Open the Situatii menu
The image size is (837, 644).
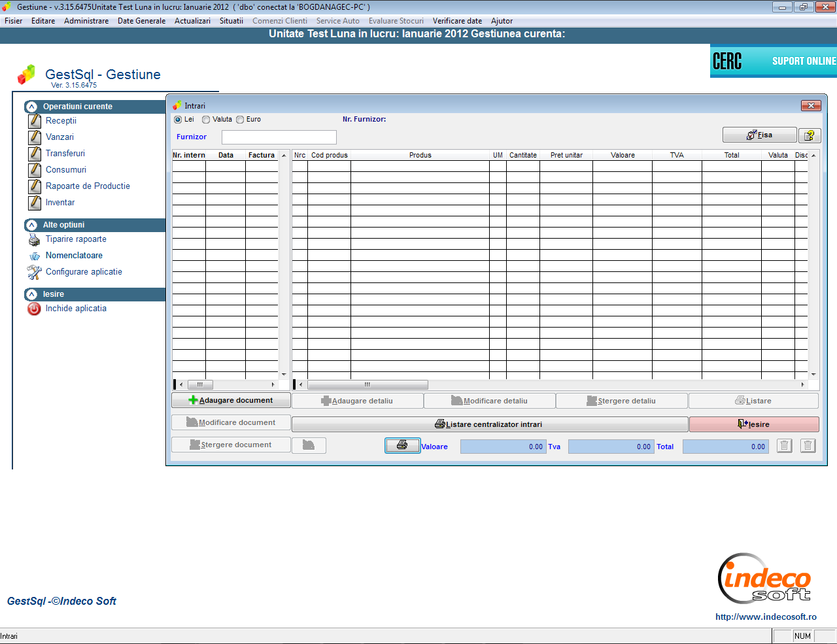click(x=231, y=21)
